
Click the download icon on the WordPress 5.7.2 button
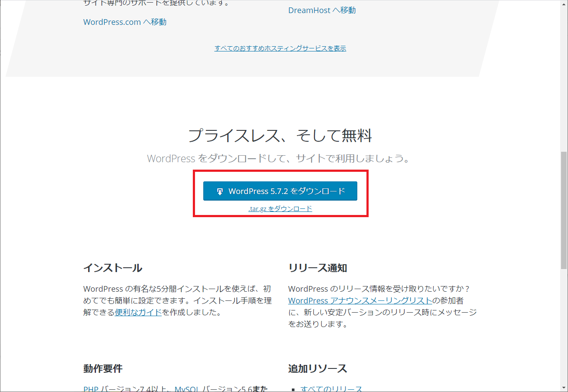coord(220,191)
